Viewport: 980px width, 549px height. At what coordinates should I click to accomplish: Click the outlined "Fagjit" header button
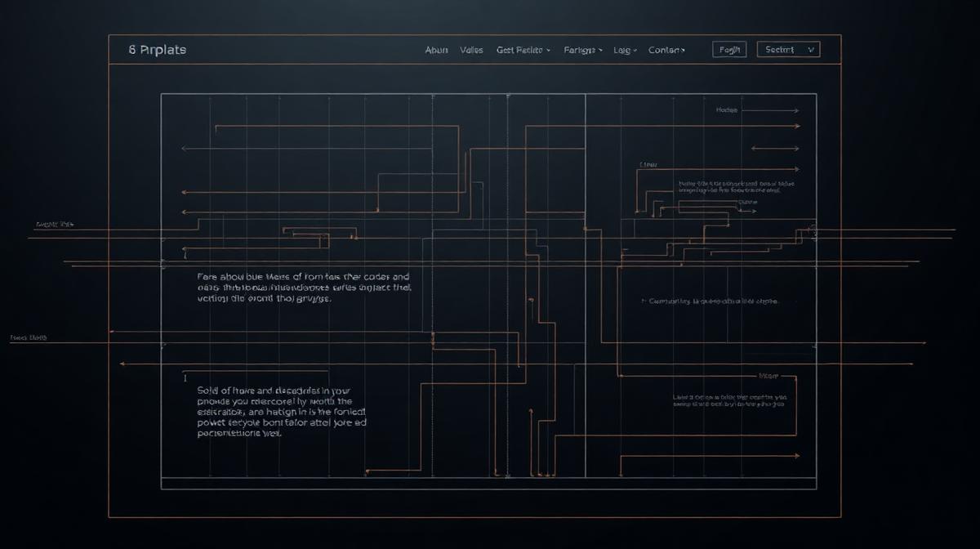[x=729, y=50]
